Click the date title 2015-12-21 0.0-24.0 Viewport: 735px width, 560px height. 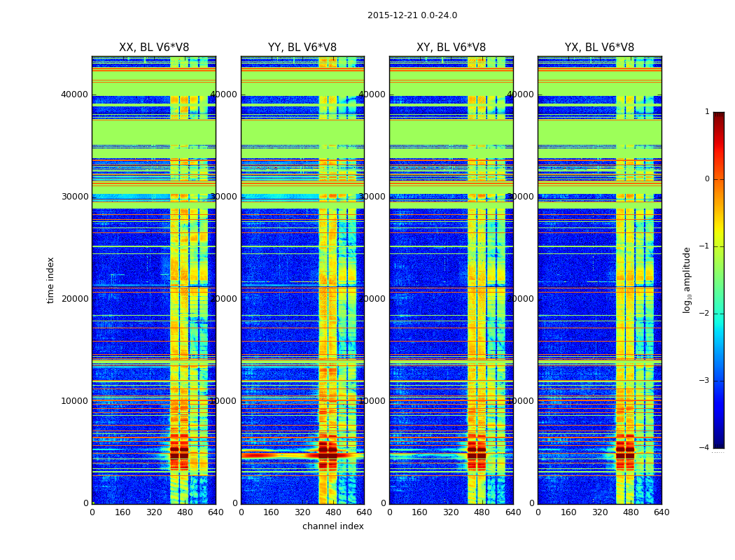[412, 15]
